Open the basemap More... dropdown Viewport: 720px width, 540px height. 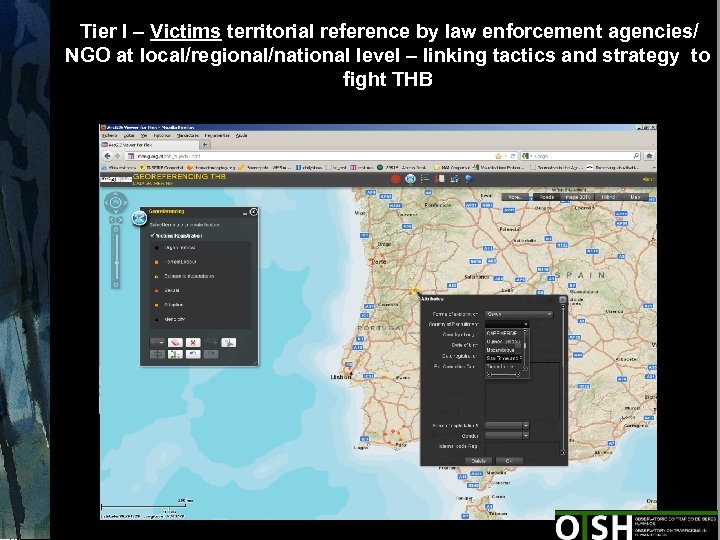click(516, 197)
